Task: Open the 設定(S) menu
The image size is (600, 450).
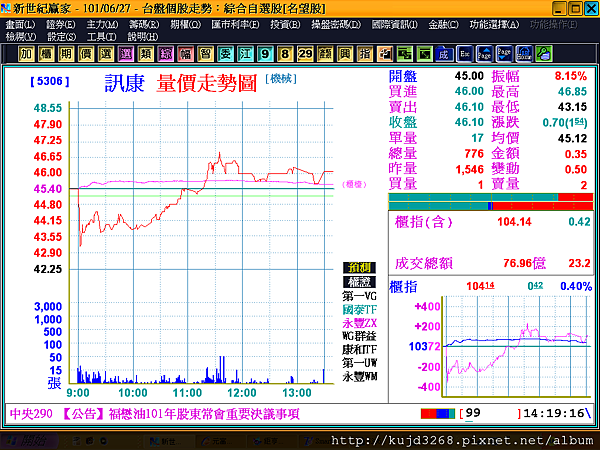Action: coord(62,37)
